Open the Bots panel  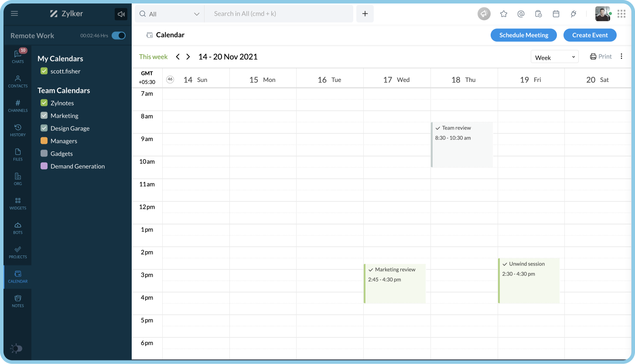[x=17, y=228]
